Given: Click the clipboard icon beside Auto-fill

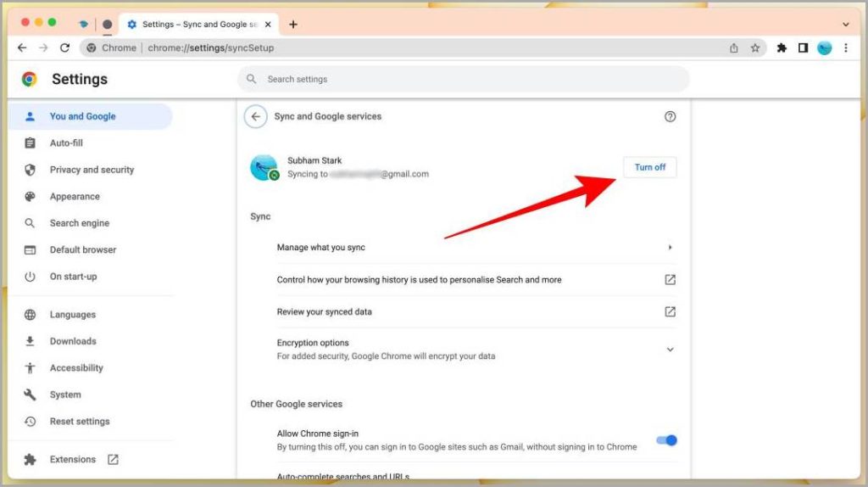Looking at the screenshot, I should pyautogui.click(x=30, y=143).
